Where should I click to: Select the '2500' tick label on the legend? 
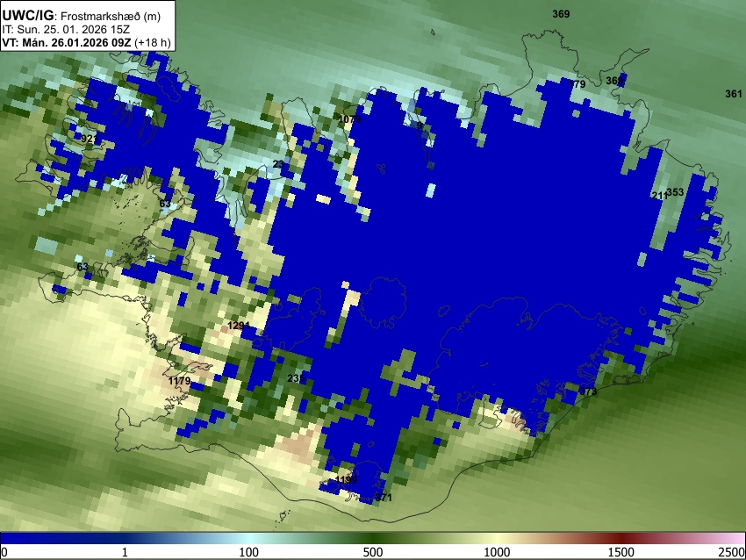tap(732, 552)
